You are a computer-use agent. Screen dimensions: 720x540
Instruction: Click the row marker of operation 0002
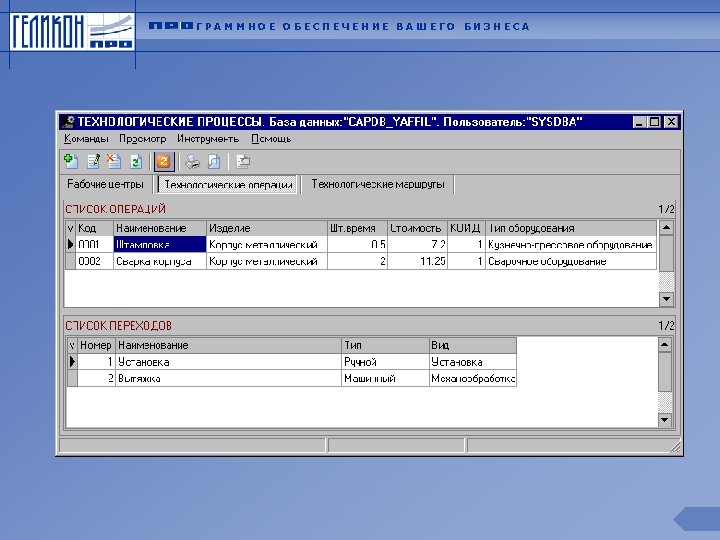(x=70, y=261)
